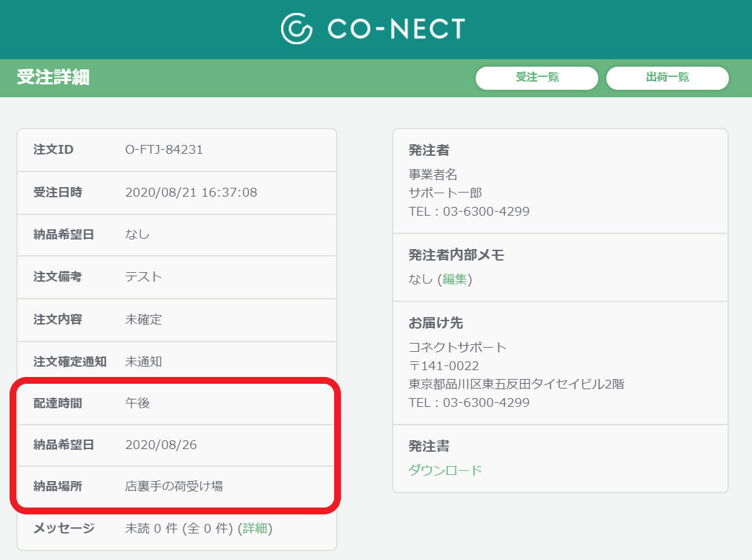Open the 出荷一覧 shipment list
The image size is (752, 560).
point(667,78)
